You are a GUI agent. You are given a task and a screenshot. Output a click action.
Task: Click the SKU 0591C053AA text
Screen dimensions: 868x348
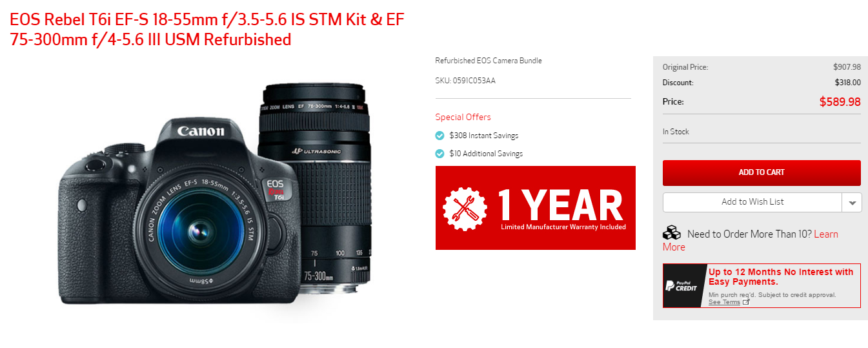click(x=465, y=81)
